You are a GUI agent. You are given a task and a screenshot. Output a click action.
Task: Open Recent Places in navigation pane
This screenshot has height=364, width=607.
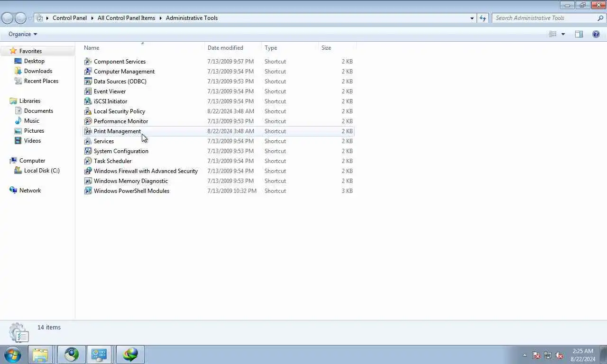[x=41, y=81]
